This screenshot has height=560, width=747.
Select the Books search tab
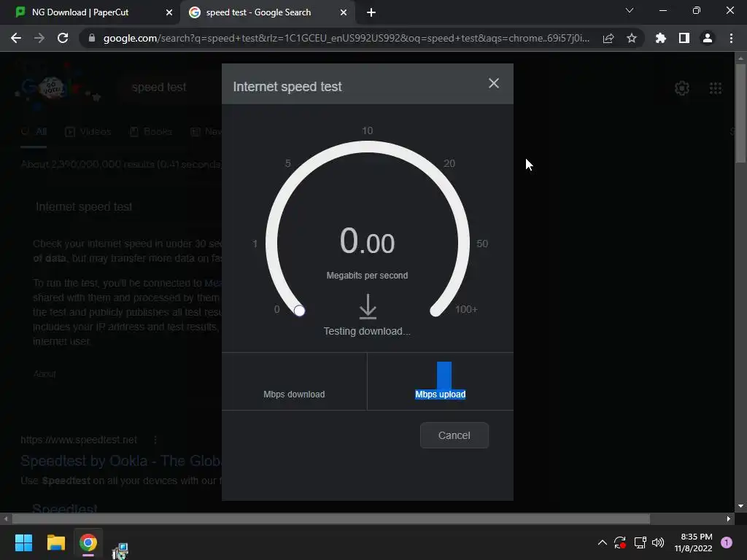coord(151,132)
